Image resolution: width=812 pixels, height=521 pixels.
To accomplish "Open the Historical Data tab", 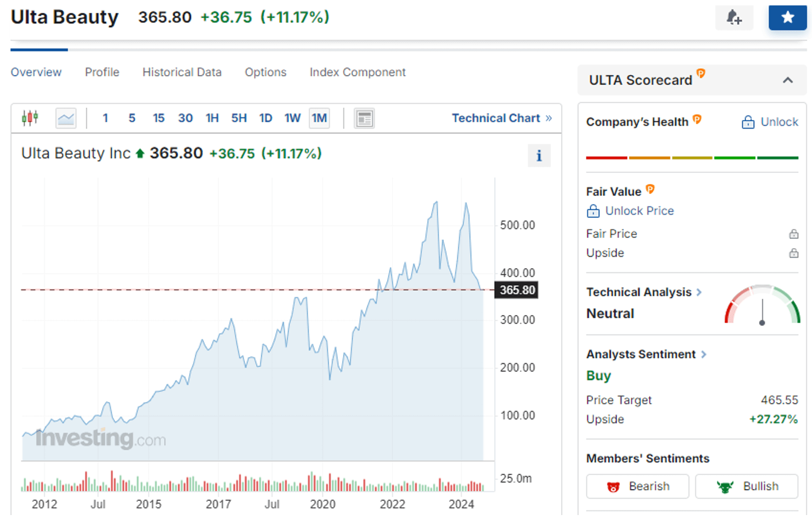I will click(182, 72).
